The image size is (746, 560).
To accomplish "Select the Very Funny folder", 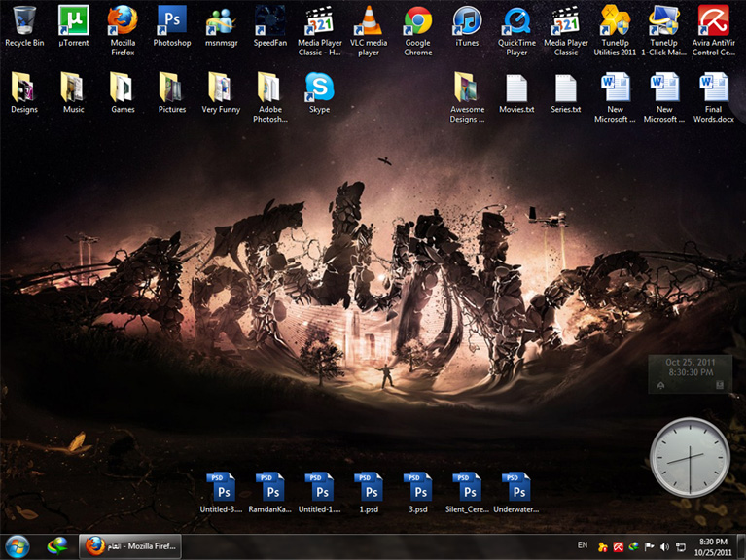I will click(221, 92).
